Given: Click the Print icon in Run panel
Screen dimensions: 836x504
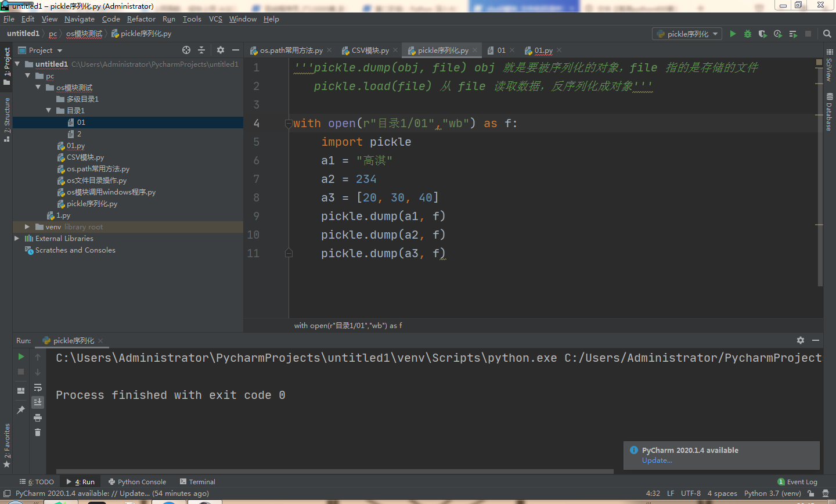Looking at the screenshot, I should [x=38, y=417].
